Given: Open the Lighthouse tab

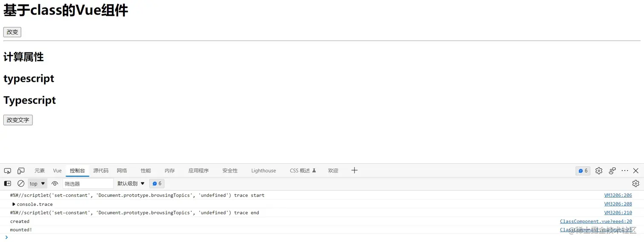Looking at the screenshot, I should [264, 171].
